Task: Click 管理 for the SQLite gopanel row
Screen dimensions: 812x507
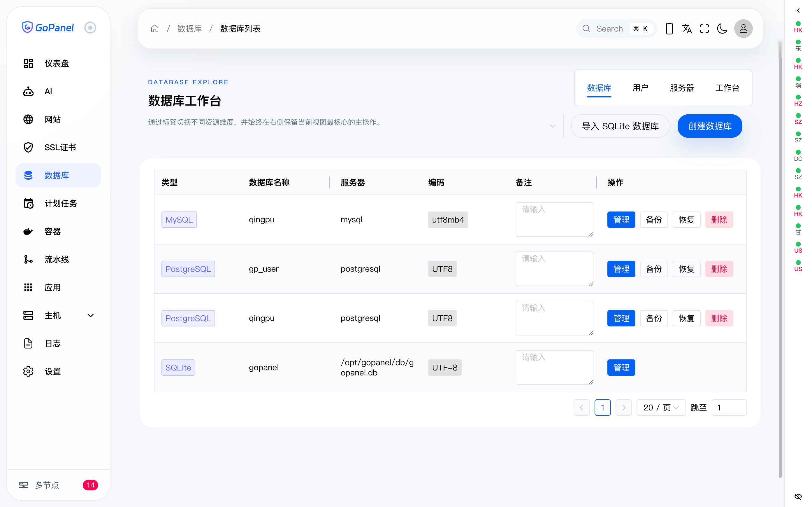Action: (621, 368)
